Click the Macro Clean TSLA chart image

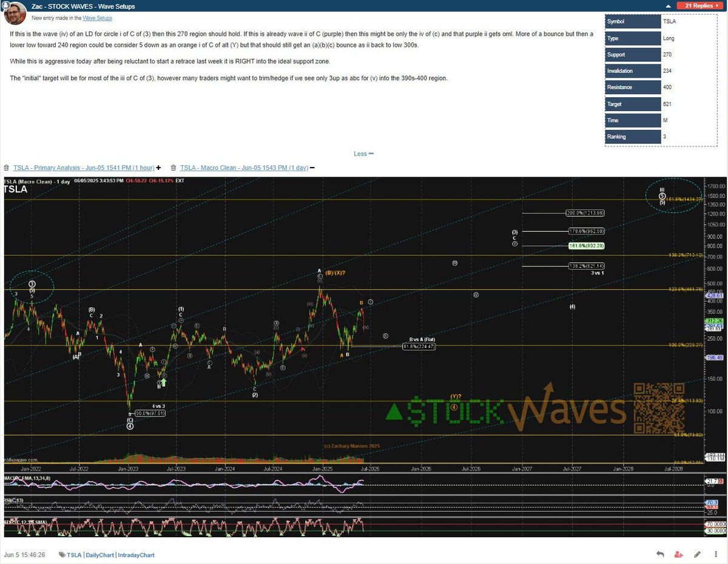[x=364, y=357]
